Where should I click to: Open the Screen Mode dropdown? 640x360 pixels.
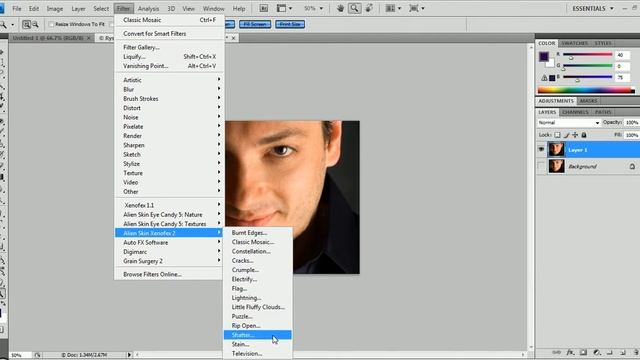coord(416,8)
